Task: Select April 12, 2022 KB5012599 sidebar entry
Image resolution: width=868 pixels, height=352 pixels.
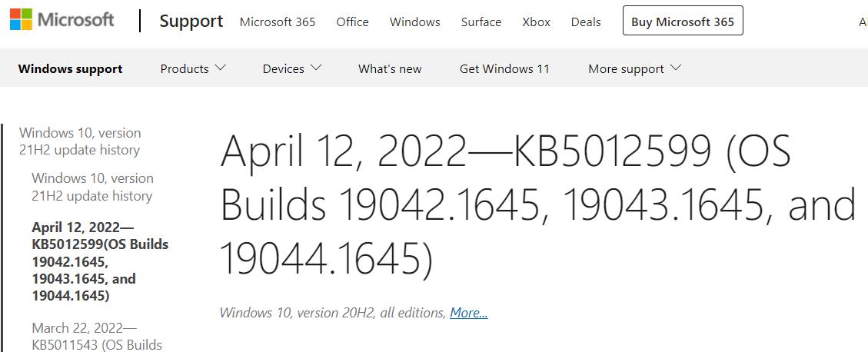Action: (100, 261)
